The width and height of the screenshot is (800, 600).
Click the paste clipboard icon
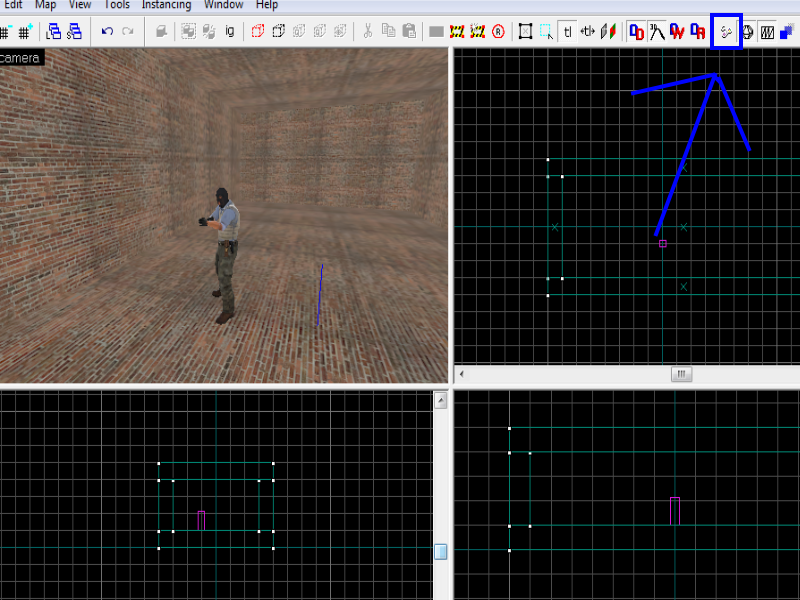tap(409, 31)
